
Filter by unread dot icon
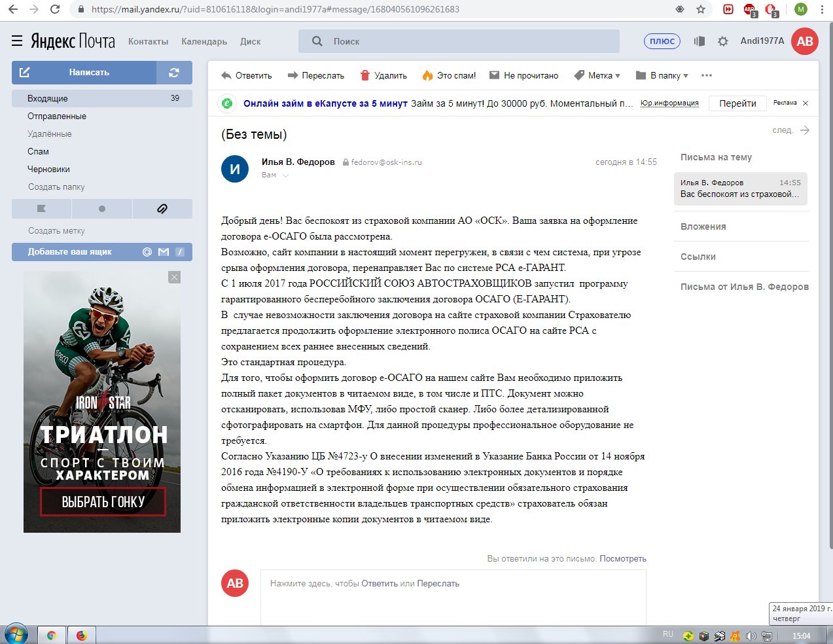(x=102, y=209)
